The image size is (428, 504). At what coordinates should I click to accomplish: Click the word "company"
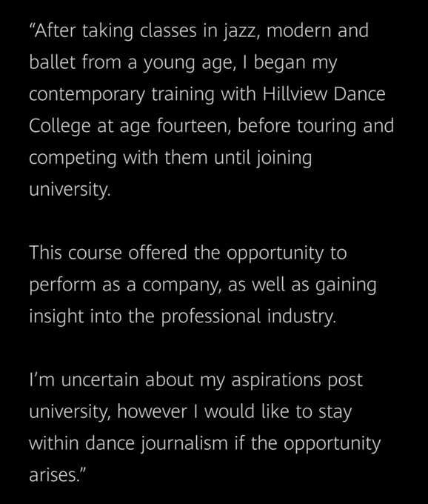181,286
